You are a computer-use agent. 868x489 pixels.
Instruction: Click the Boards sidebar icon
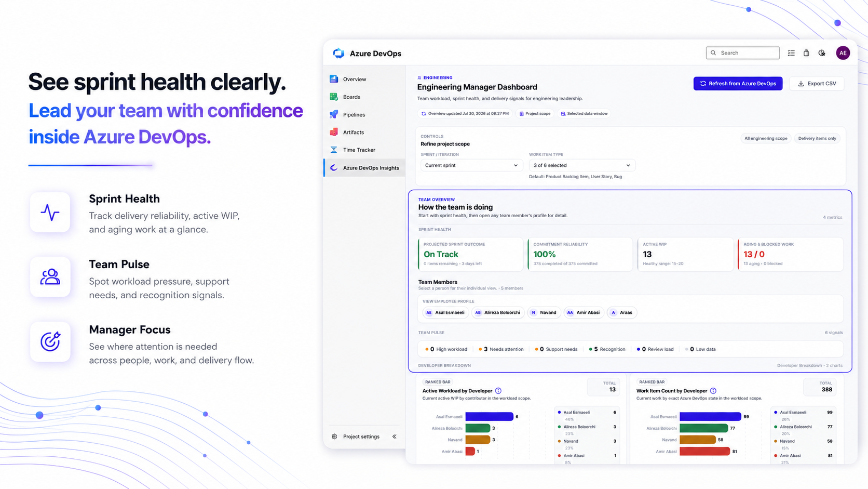[334, 97]
